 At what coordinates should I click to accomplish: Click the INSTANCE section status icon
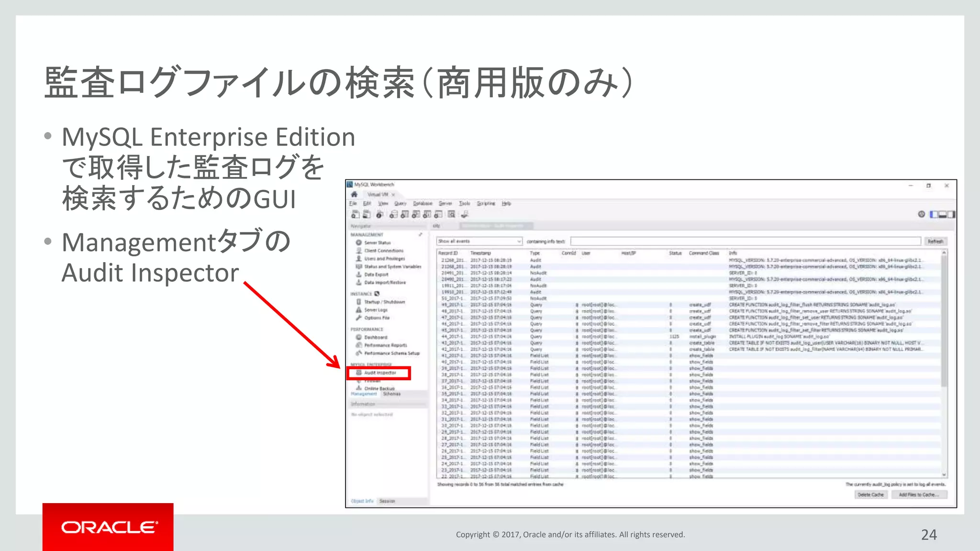[377, 294]
